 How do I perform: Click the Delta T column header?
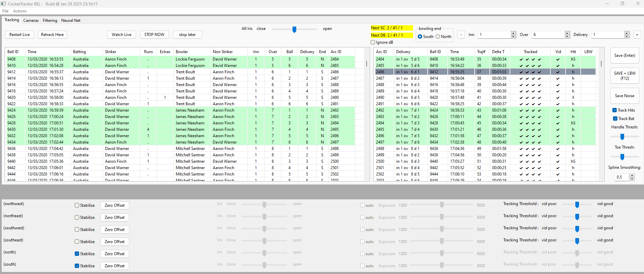point(500,52)
